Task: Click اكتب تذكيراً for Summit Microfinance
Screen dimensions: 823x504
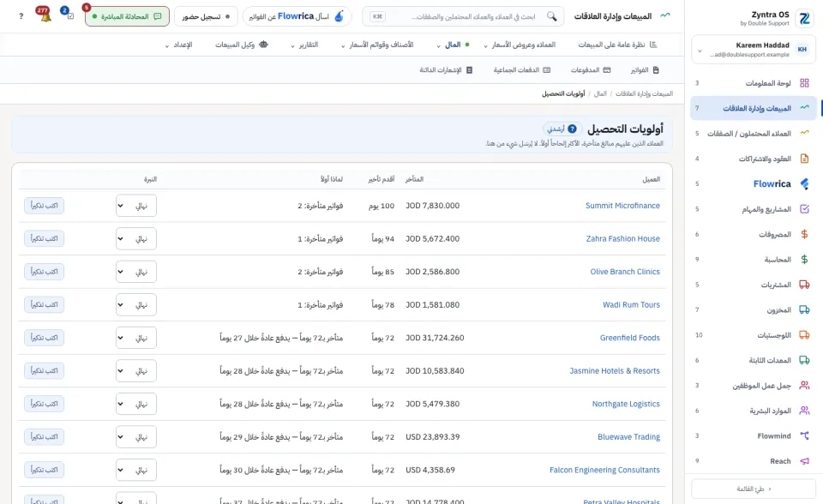Action: tap(44, 205)
